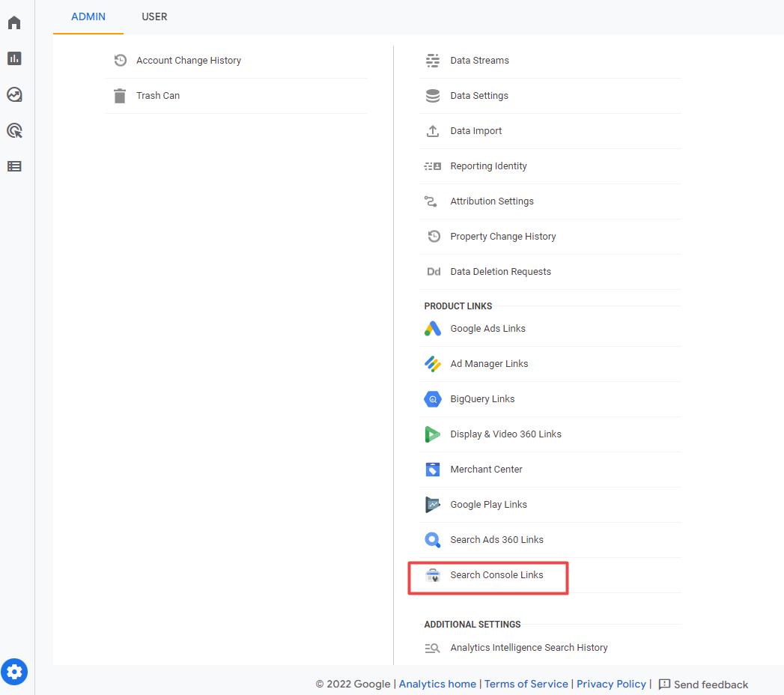Open the Advertising cursor icon
This screenshot has width=784, height=695.
[14, 130]
